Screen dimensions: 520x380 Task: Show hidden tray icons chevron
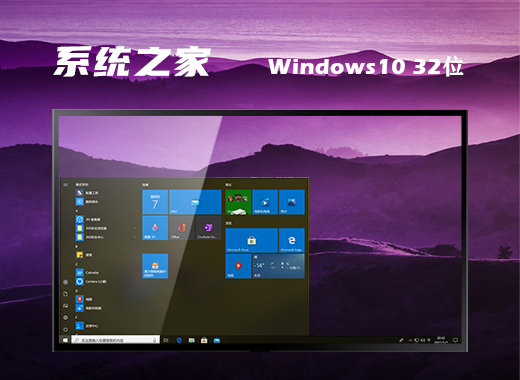(410, 340)
